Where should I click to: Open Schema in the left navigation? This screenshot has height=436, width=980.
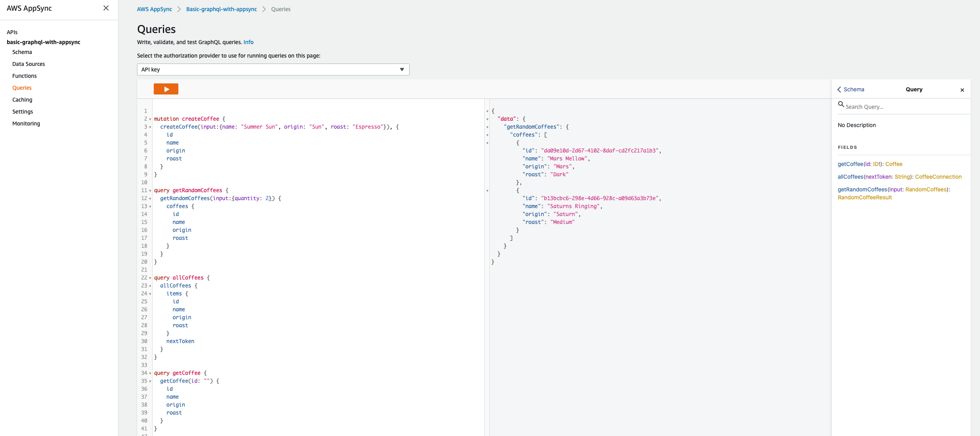[x=22, y=52]
